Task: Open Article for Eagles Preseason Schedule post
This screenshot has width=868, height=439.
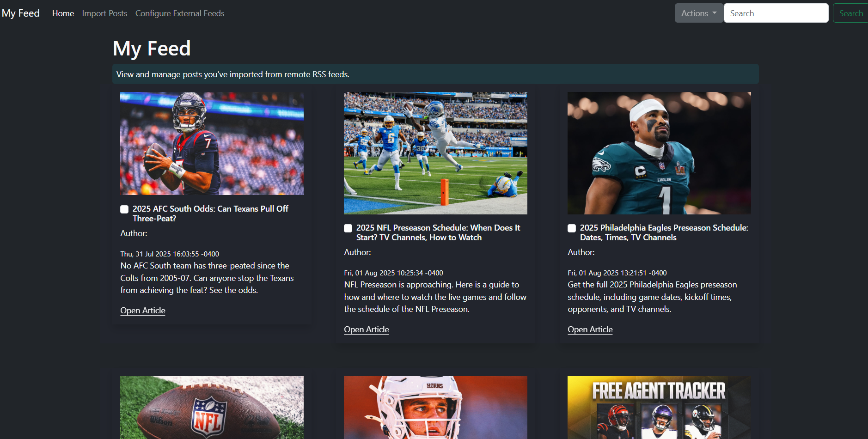Action: [590, 329]
